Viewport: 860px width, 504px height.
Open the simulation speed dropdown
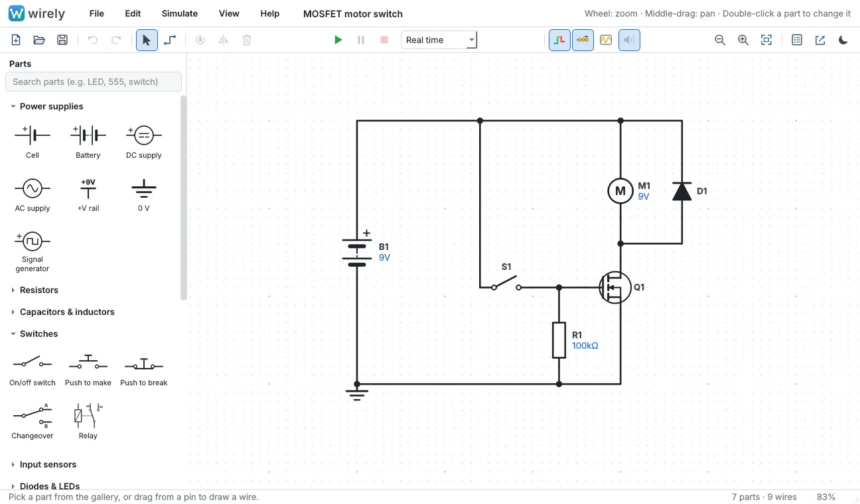click(439, 40)
